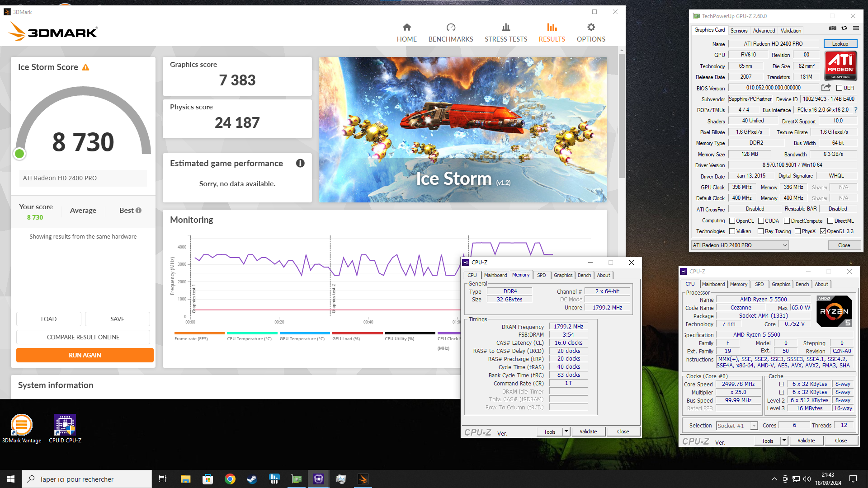Toggle the OpenGL 3.3 checkbox in GPU-Z

pyautogui.click(x=823, y=231)
